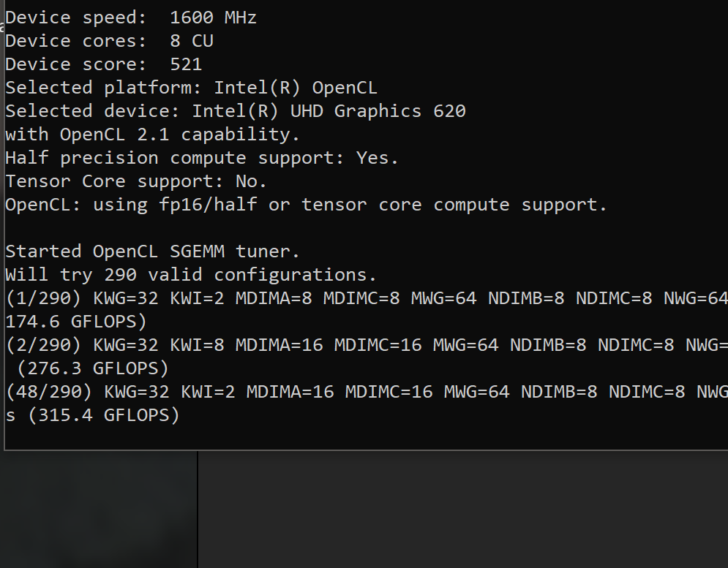Click the '174.6 GFLOPS)' result text
Screen dimensions: 728x568
point(76,322)
